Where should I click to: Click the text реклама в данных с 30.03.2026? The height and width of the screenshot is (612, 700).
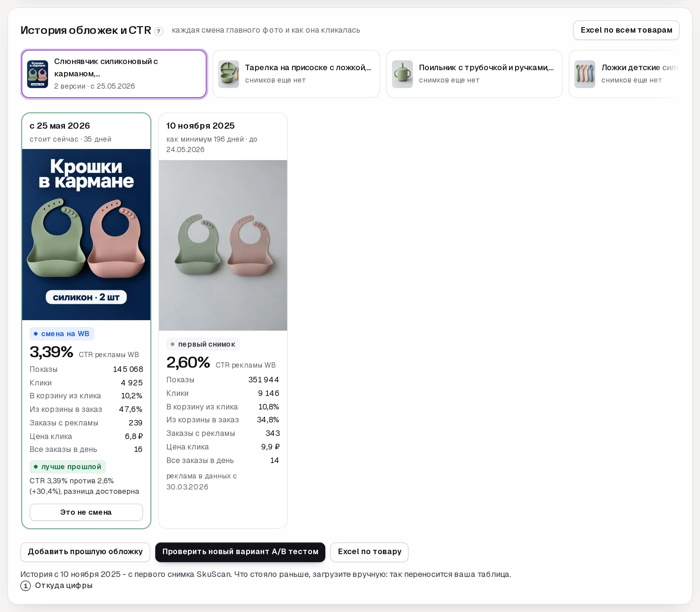202,481
